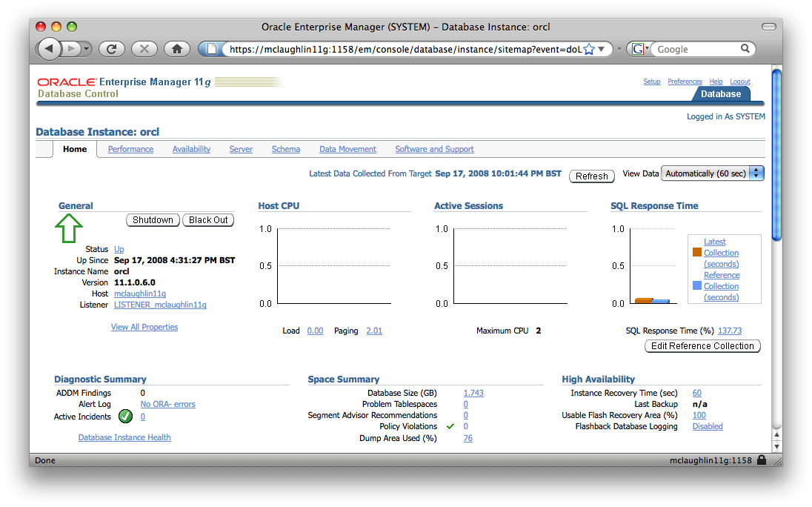Bookmark this page with the star icon
This screenshot has width=812, height=507.
click(589, 49)
